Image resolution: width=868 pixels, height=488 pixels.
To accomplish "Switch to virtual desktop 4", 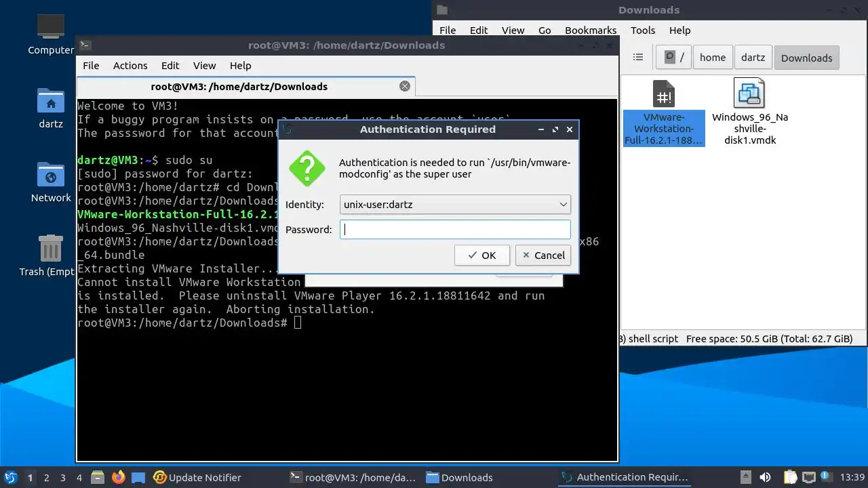I will click(x=79, y=478).
